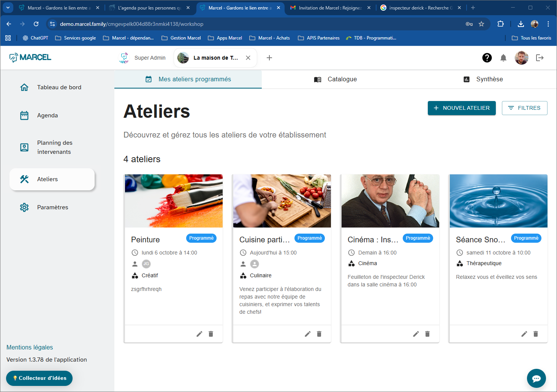Click the Cinéma workshop thumbnail image
Image resolution: width=557 pixels, height=392 pixels.
(x=390, y=201)
